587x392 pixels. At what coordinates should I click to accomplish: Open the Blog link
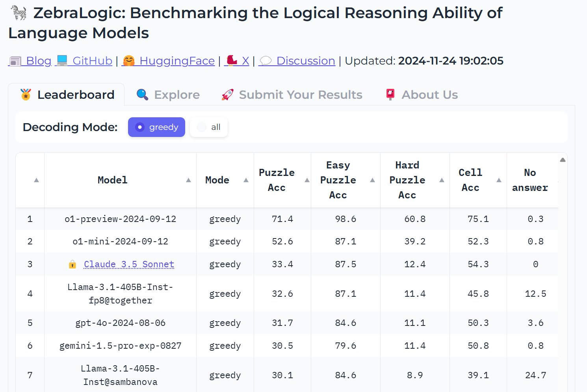click(30, 61)
